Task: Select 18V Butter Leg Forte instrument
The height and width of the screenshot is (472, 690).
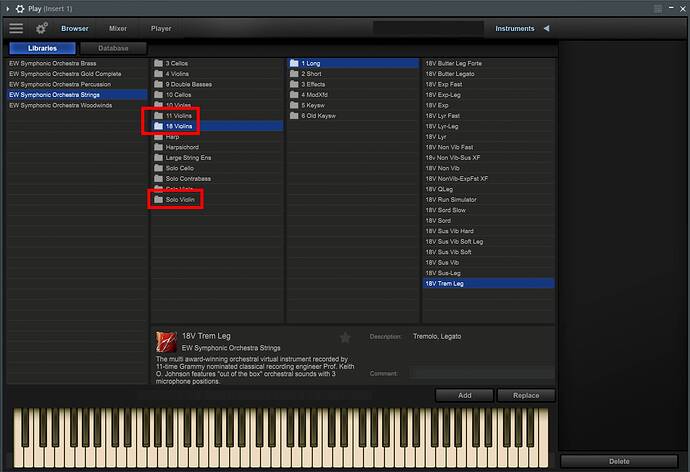Action: (x=488, y=63)
